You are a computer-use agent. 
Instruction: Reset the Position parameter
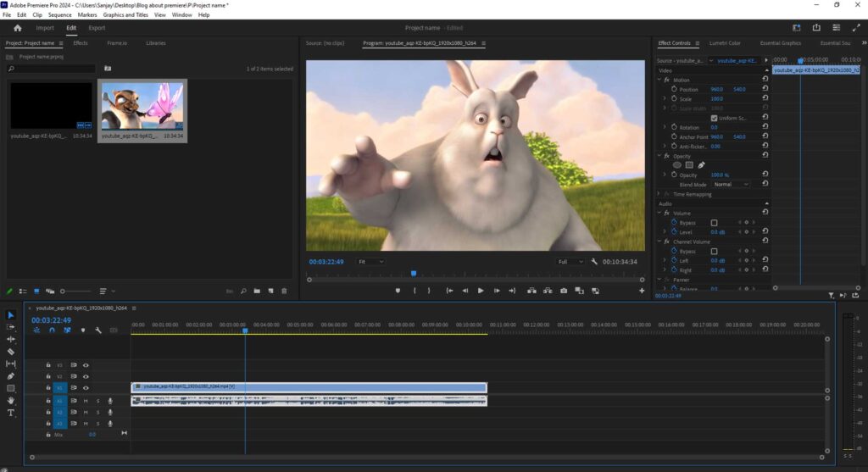[x=765, y=88]
